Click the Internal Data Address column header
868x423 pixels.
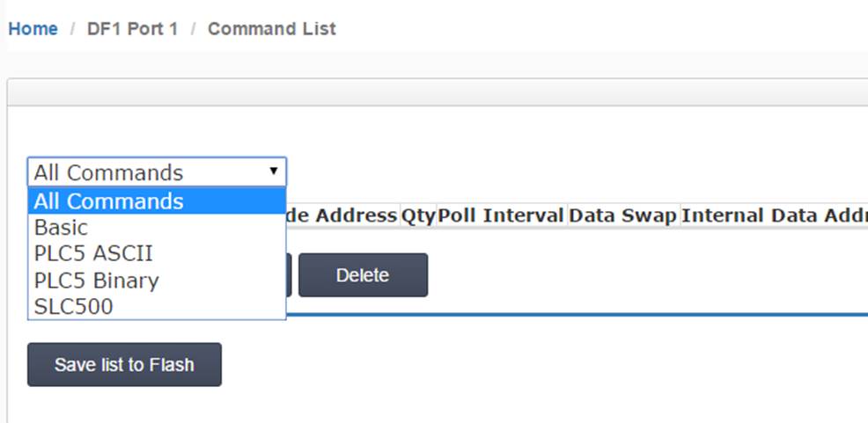click(x=775, y=215)
